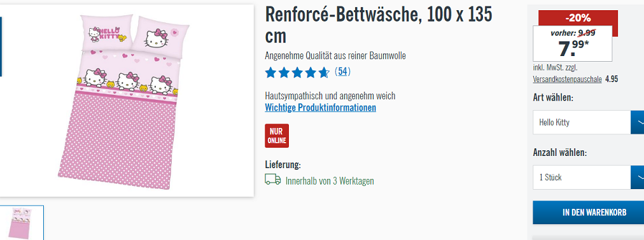Screen dimensions: 644x240
Task: Open the Art wählen dropdown arrow
Action: click(638, 122)
